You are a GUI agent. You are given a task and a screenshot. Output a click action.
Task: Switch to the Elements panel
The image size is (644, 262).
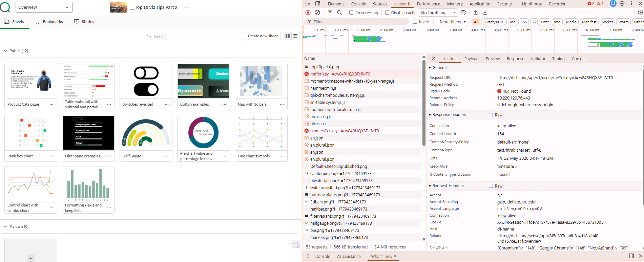336,4
